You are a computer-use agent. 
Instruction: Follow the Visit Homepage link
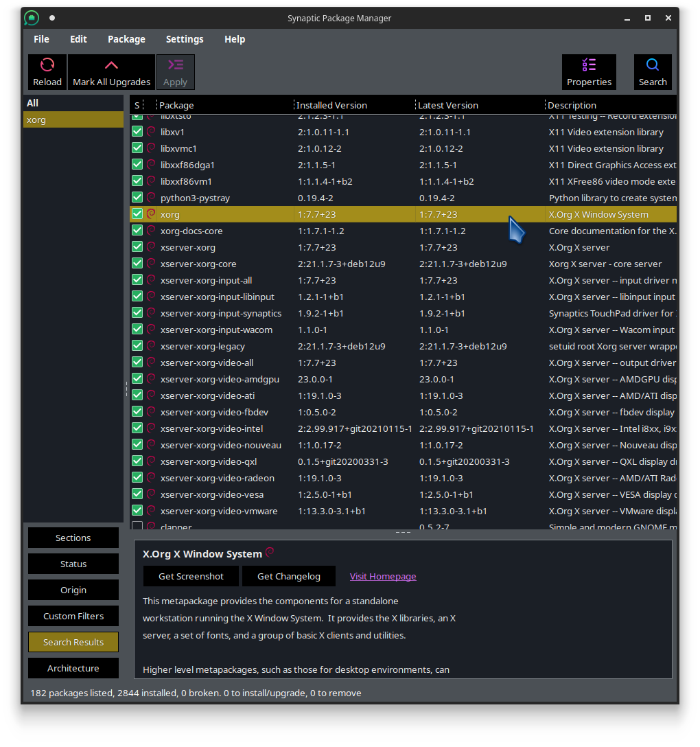click(383, 577)
